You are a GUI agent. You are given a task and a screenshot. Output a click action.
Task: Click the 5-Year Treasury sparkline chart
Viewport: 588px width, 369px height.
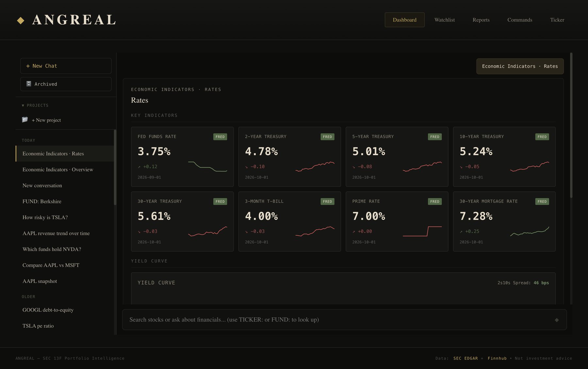tap(422, 167)
